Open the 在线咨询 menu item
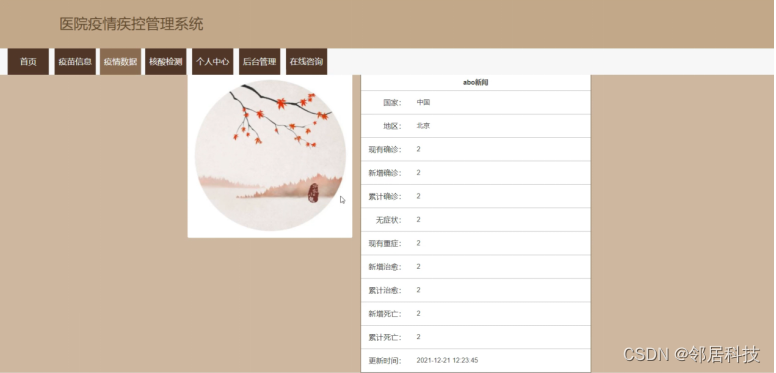 (306, 62)
